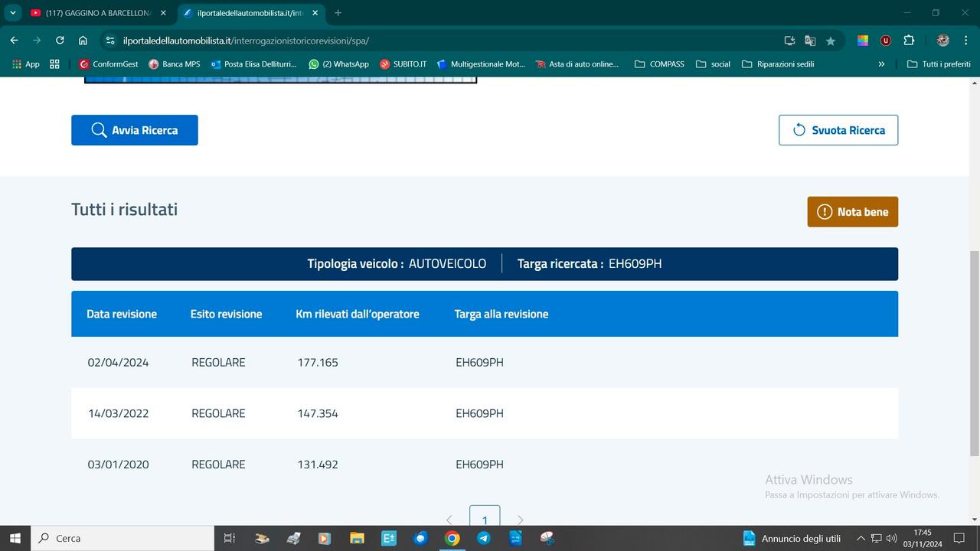Click the Km rilevati dall'operatore header
The width and height of the screenshot is (980, 551).
pos(358,314)
